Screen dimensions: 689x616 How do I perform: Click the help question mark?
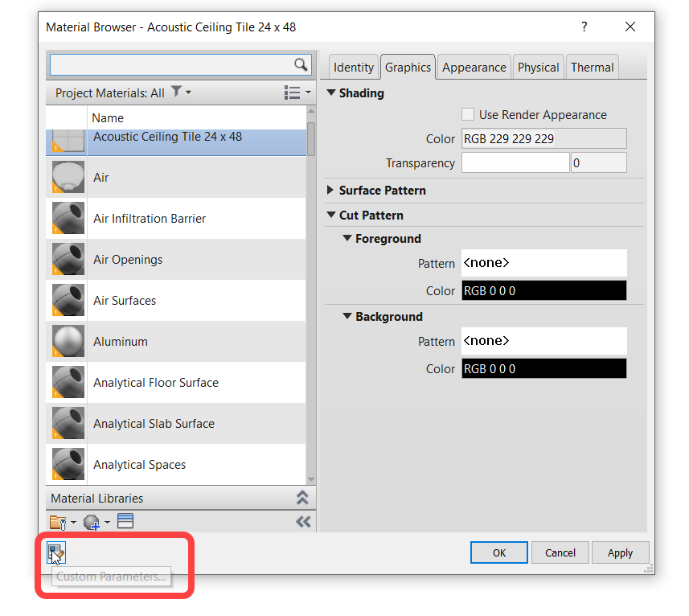[x=584, y=27]
